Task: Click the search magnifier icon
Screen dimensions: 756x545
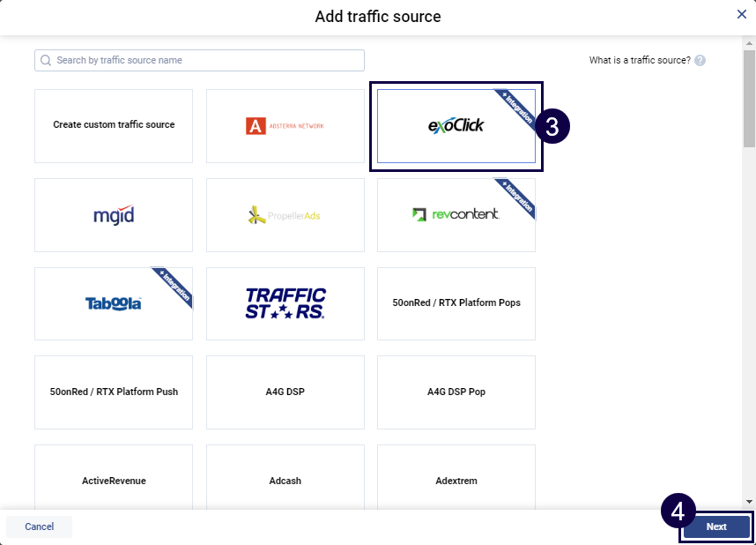Action: pyautogui.click(x=46, y=61)
